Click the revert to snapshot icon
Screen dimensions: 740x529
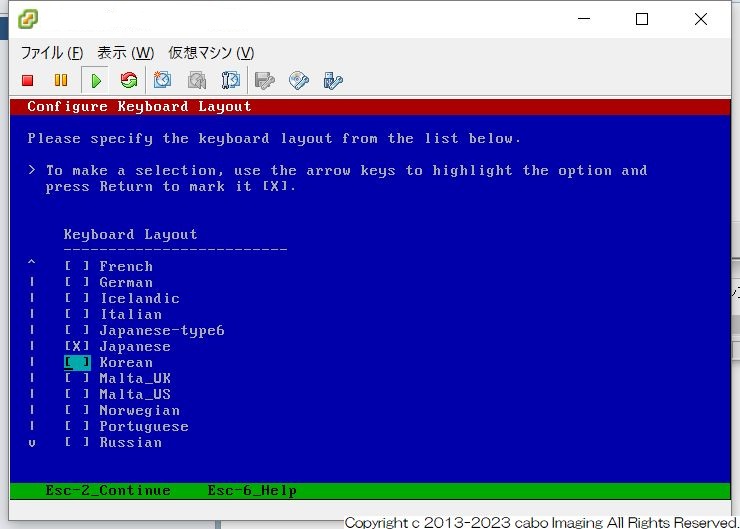197,80
